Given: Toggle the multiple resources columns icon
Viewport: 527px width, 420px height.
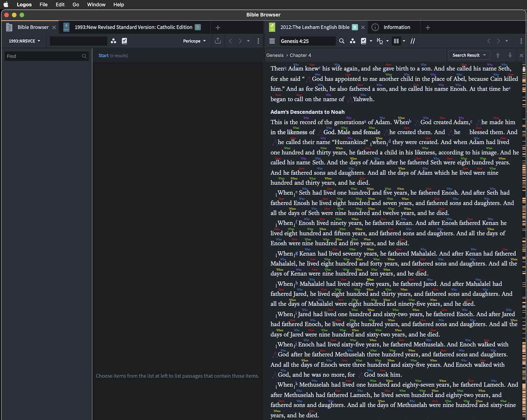Looking at the screenshot, I should (x=396, y=41).
